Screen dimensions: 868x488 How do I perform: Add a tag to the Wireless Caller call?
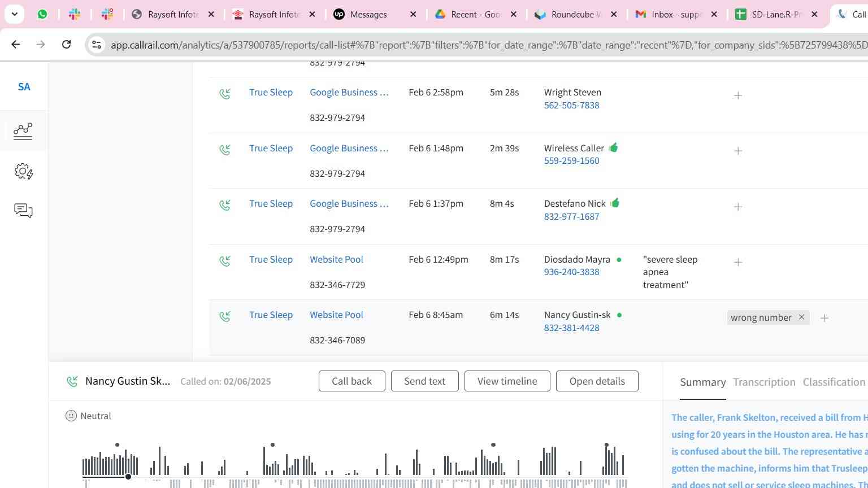(738, 151)
